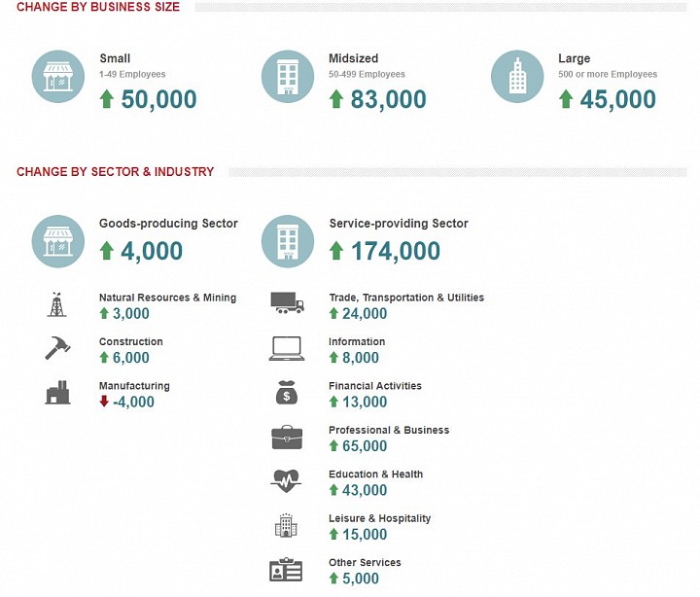
Task: Click the 'Leisure & Hospitality' label
Action: [380, 518]
